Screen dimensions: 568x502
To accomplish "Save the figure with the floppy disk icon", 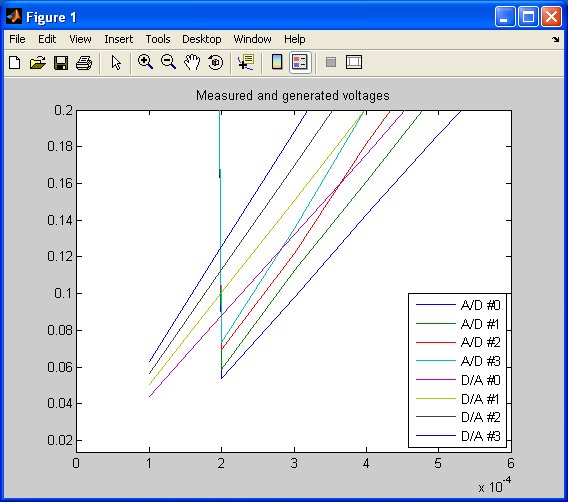I will click(x=61, y=63).
